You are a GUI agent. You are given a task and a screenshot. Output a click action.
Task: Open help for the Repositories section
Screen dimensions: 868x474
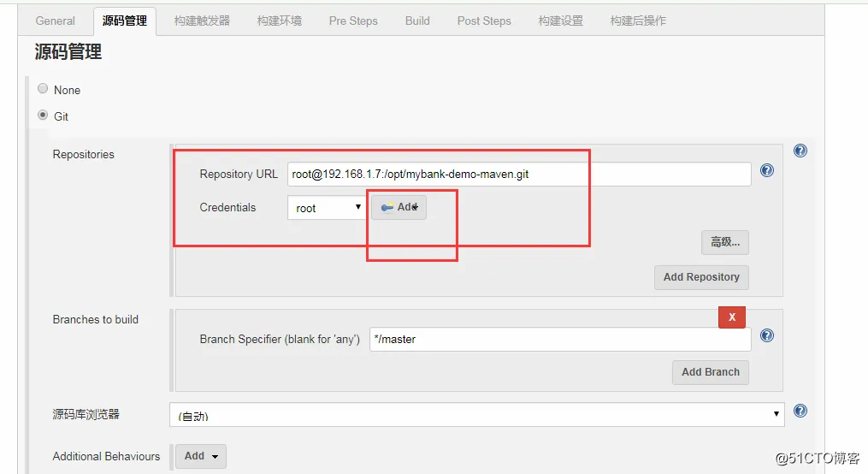click(800, 151)
